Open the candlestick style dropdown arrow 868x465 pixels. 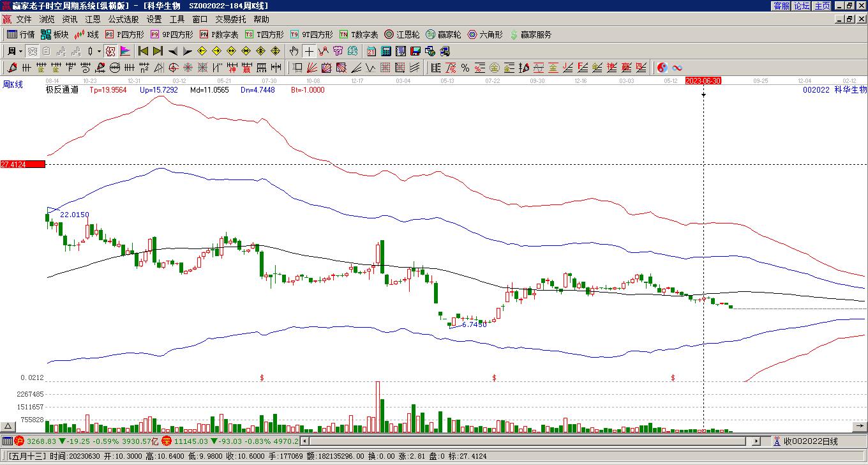pyautogui.click(x=99, y=51)
